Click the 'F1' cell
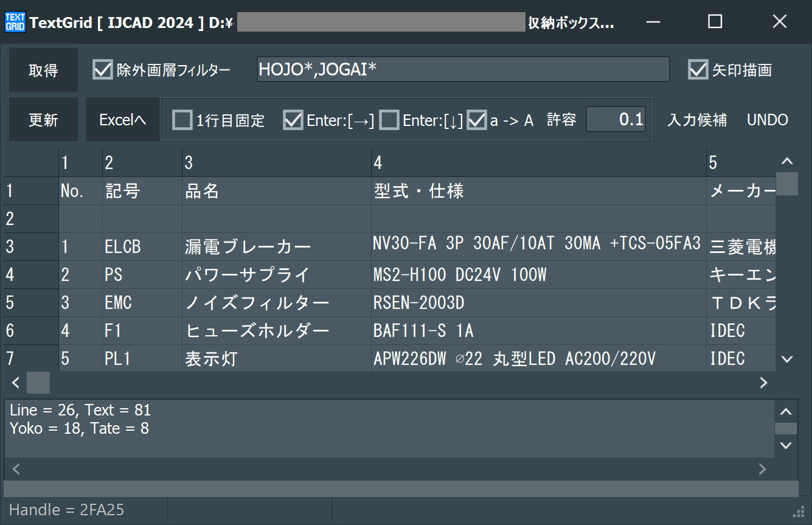 (142, 331)
